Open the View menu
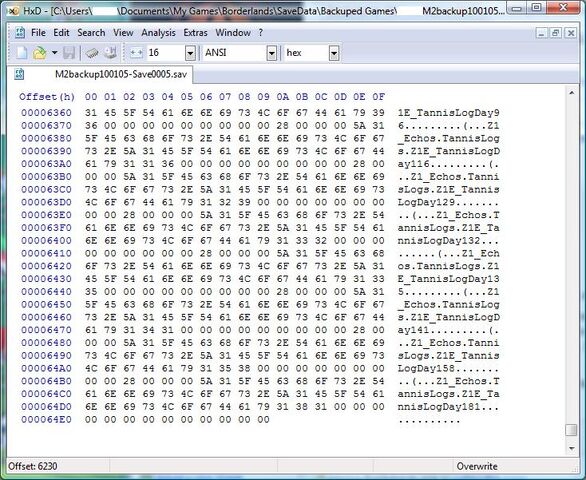 [123, 33]
